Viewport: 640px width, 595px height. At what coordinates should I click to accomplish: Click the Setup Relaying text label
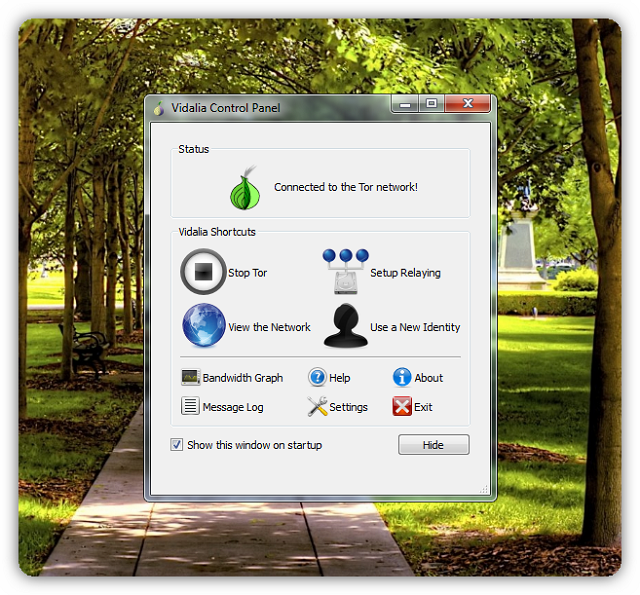pos(405,273)
